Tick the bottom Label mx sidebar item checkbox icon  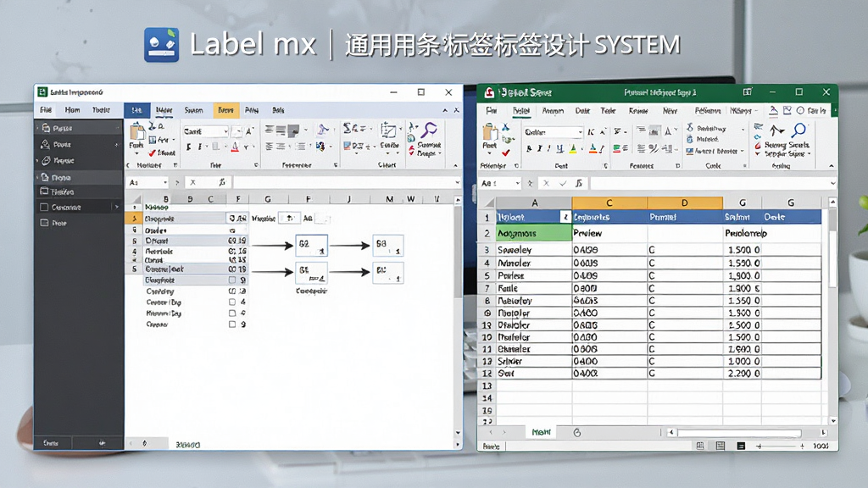pyautogui.click(x=44, y=223)
